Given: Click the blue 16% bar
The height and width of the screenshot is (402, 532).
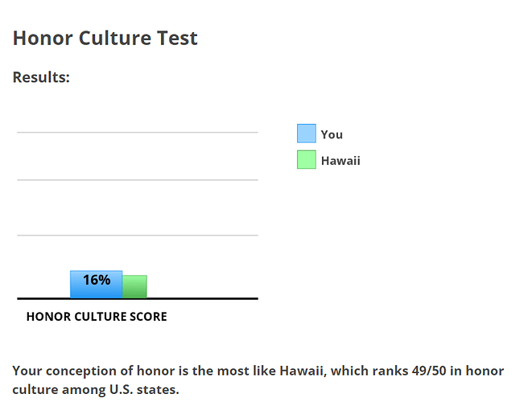Looking at the screenshot, I should point(96,284).
